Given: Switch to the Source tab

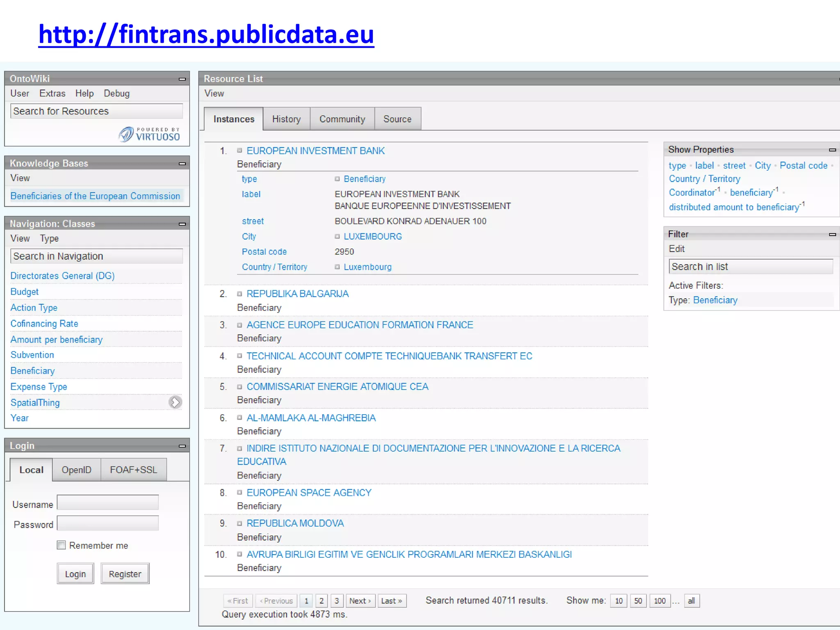Looking at the screenshot, I should [x=397, y=119].
